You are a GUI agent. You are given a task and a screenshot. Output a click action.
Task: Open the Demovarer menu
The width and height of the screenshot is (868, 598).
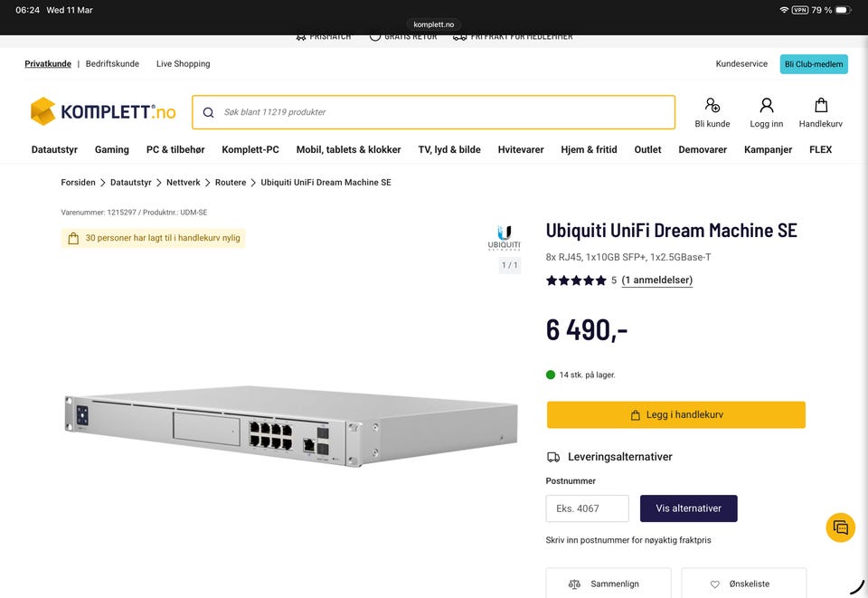[703, 149]
